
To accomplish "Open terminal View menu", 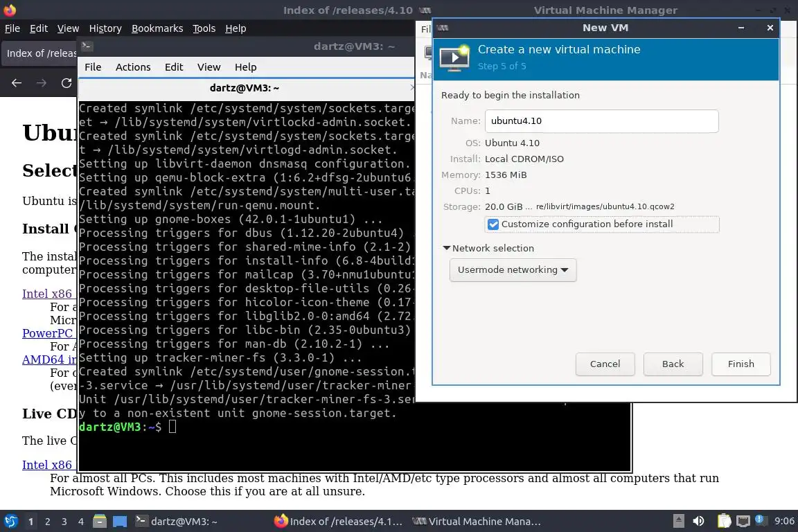I will [209, 67].
